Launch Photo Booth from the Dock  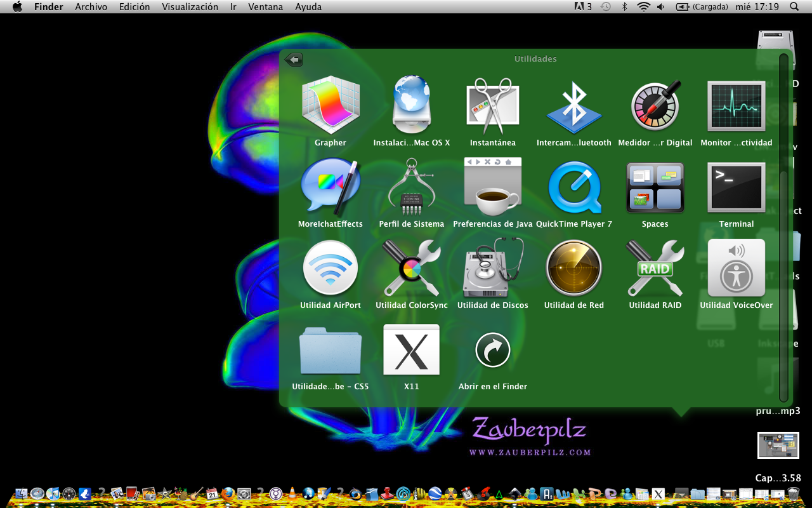[x=133, y=493]
